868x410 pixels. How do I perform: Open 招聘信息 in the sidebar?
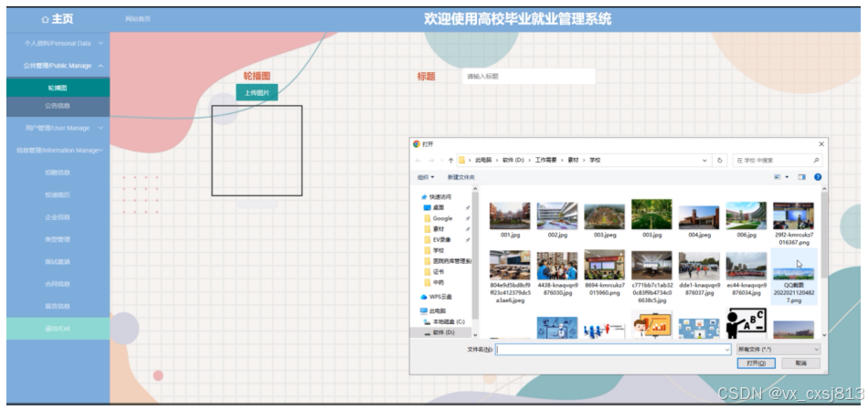pos(58,173)
